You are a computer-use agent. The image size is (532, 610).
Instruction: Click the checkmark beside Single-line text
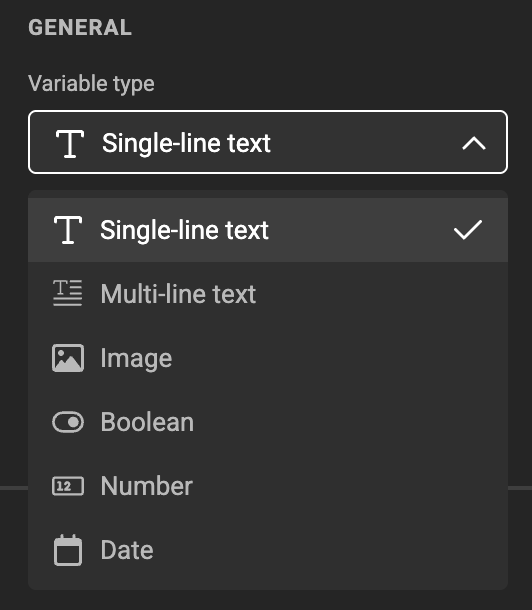point(468,230)
